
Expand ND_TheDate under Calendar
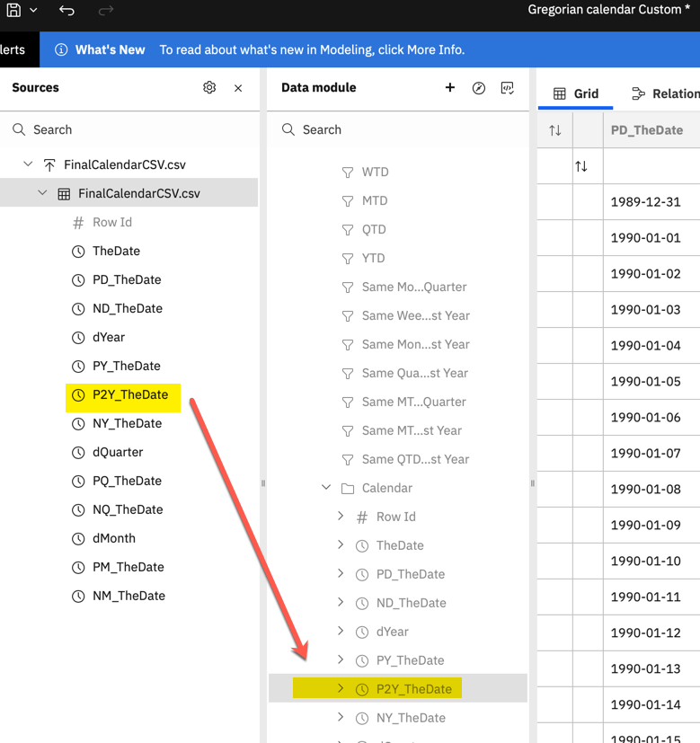tap(341, 602)
